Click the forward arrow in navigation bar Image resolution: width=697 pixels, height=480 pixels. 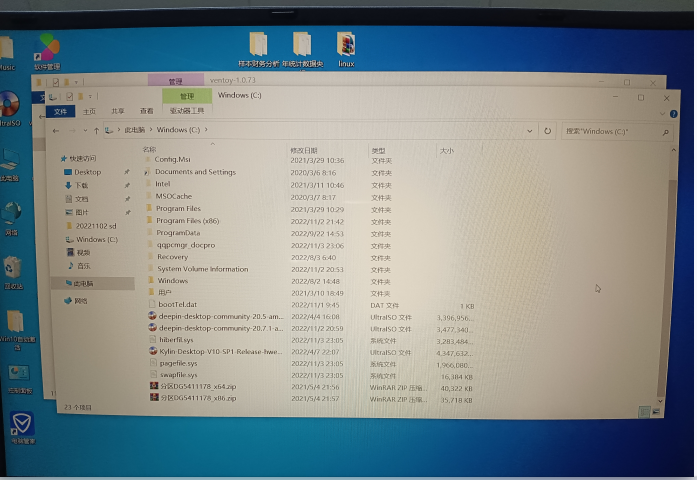(x=72, y=131)
